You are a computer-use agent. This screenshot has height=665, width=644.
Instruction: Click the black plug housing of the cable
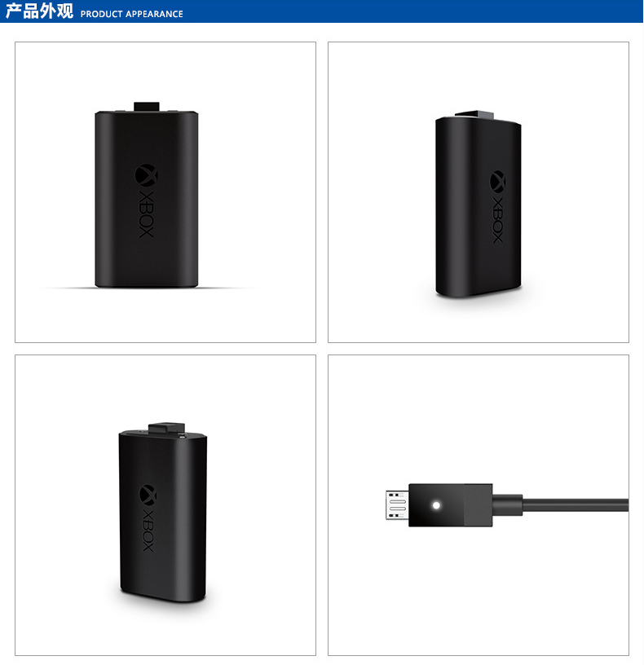tap(450, 505)
